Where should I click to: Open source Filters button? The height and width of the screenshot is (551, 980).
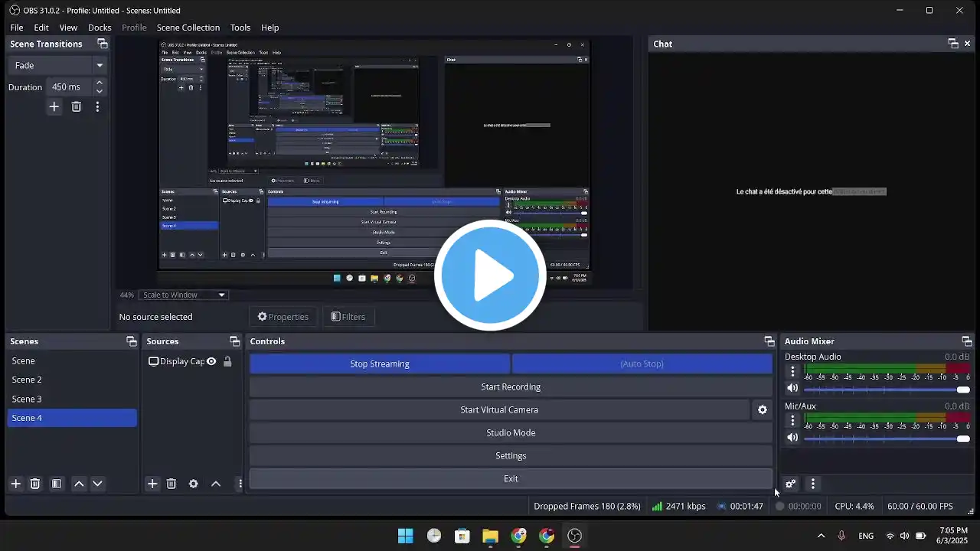pyautogui.click(x=348, y=317)
